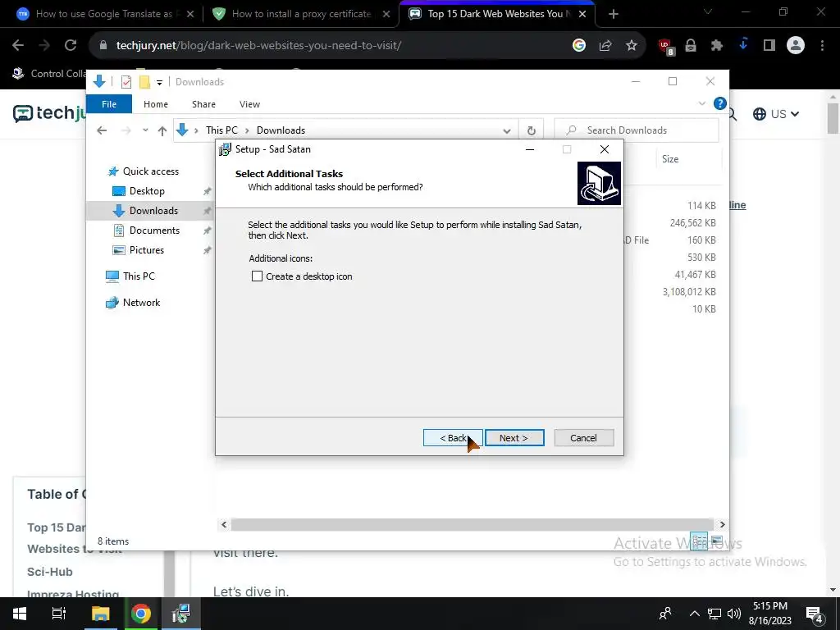Open Chrome three-dot menu

click(x=822, y=46)
